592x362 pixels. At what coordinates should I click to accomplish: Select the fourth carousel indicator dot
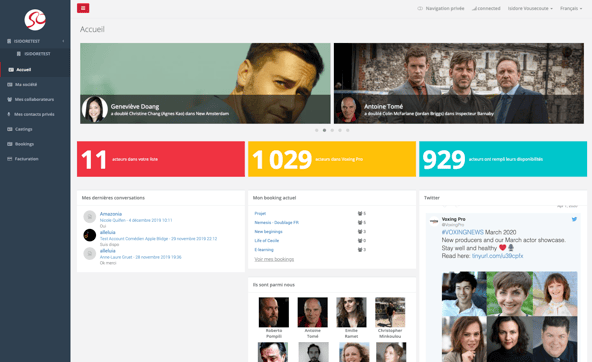[340, 130]
